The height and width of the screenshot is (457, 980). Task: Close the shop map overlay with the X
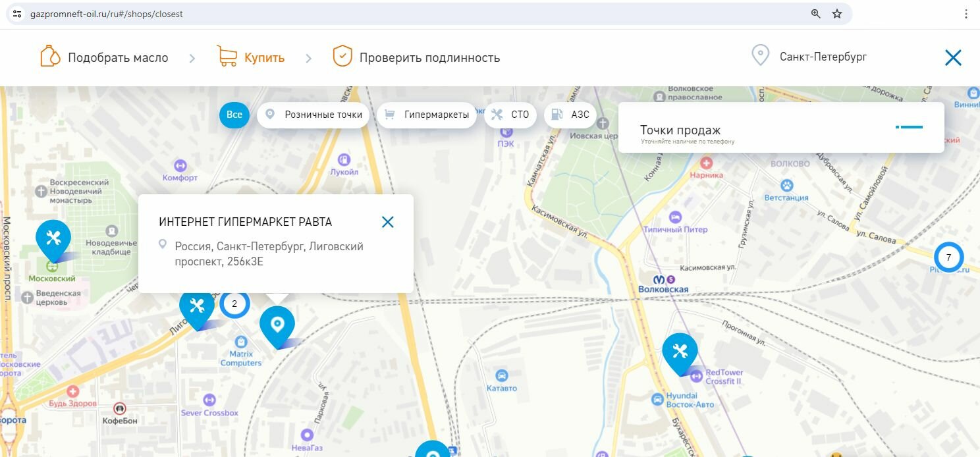click(x=953, y=58)
